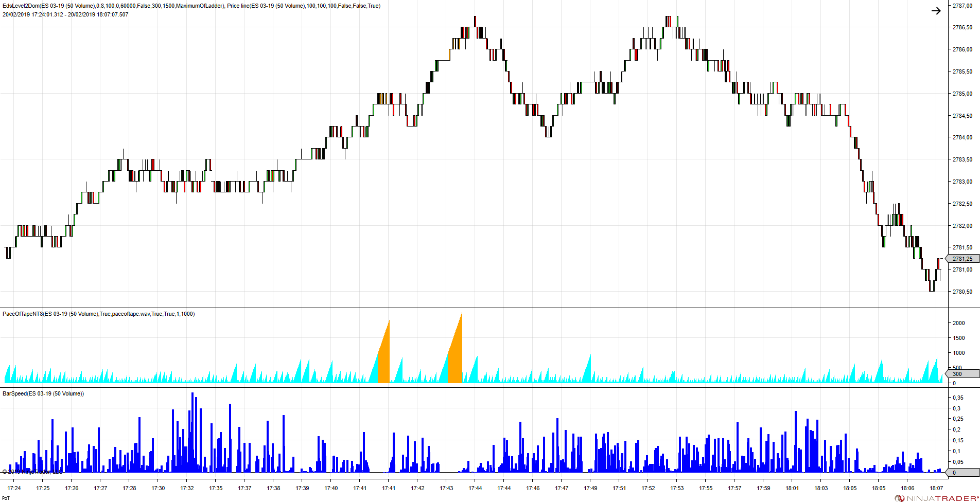The height and width of the screenshot is (503, 980).
Task: Click the NinjaTrader logo
Action: [937, 498]
